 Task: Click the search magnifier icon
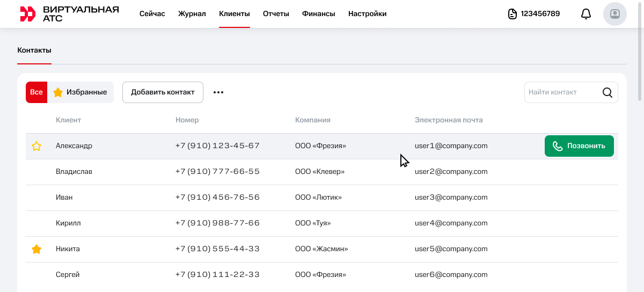coord(608,92)
